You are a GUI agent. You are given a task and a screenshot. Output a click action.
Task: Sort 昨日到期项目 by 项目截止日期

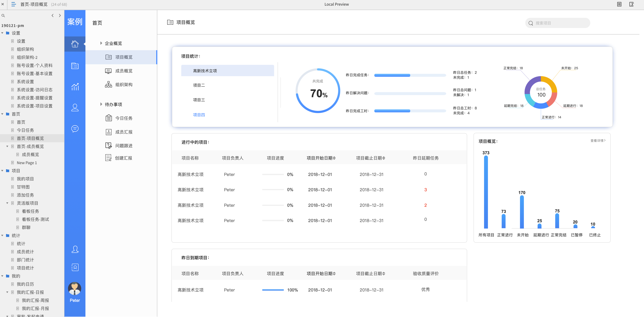384,274
